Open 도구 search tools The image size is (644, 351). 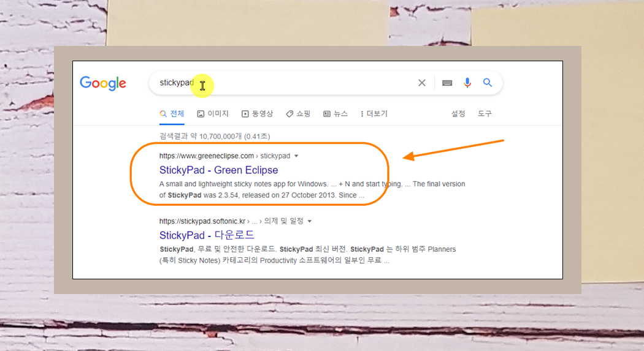485,114
